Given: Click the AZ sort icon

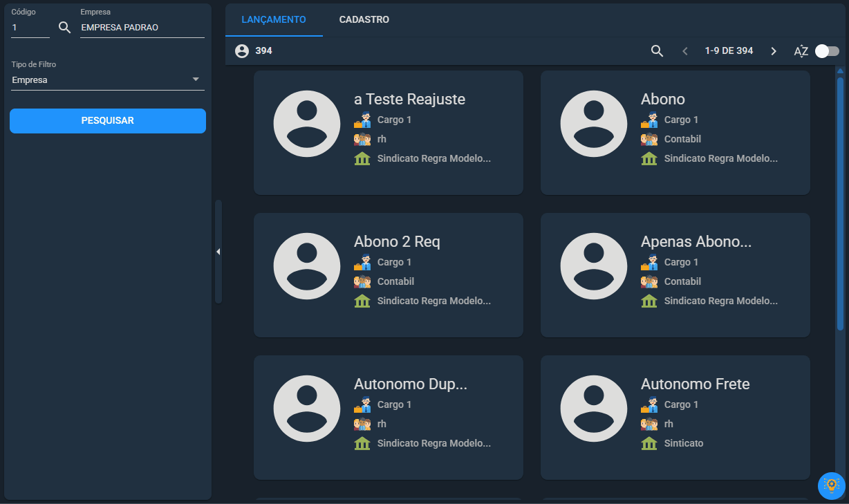Looking at the screenshot, I should [801, 51].
